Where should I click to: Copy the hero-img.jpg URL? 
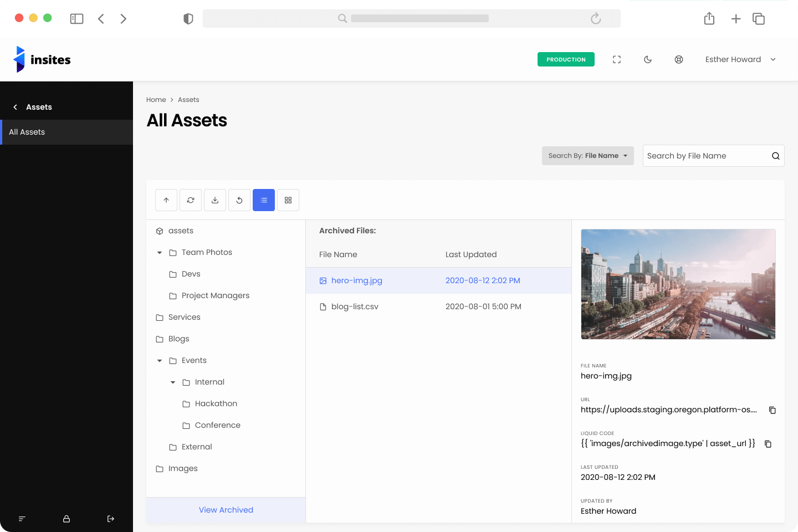[x=773, y=410]
